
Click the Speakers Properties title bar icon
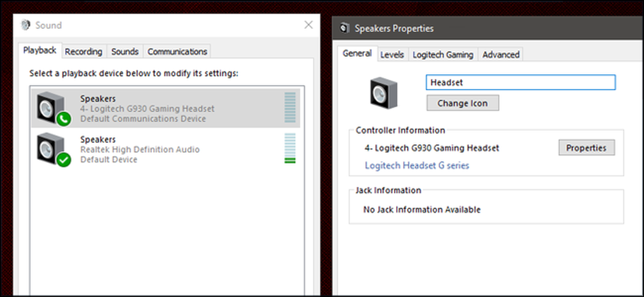pos(345,28)
